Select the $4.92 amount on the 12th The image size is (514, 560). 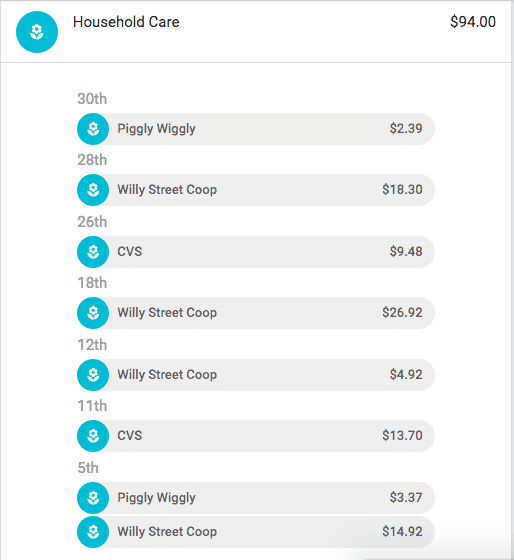pos(406,375)
